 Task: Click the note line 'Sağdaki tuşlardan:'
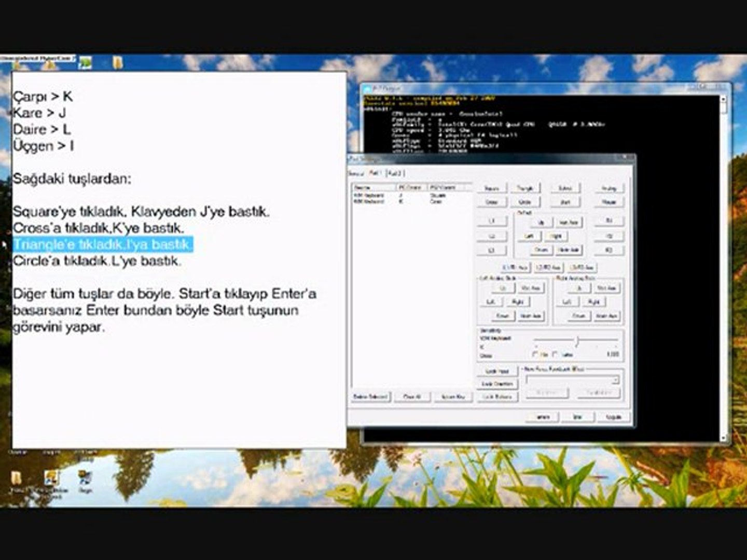coord(72,179)
